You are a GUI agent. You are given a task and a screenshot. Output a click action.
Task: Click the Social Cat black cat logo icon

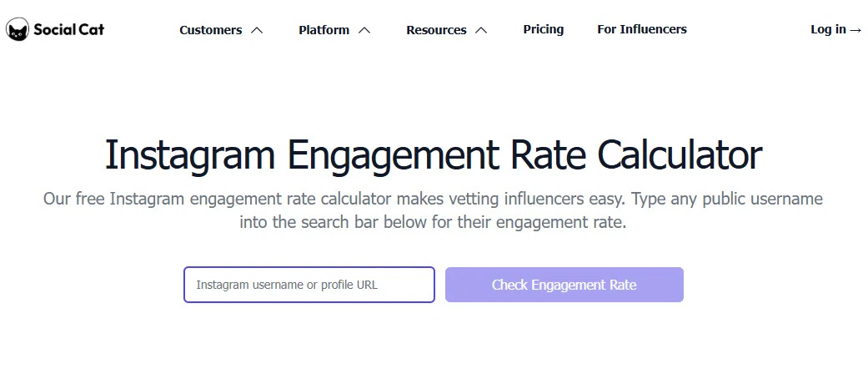[x=18, y=29]
